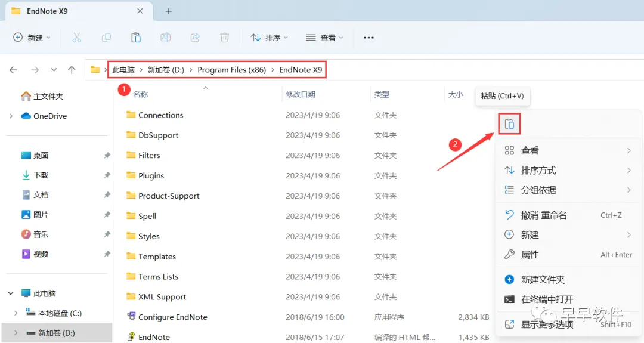This screenshot has height=343, width=644.
Task: Open 下载 in quick access
Action: (35, 175)
